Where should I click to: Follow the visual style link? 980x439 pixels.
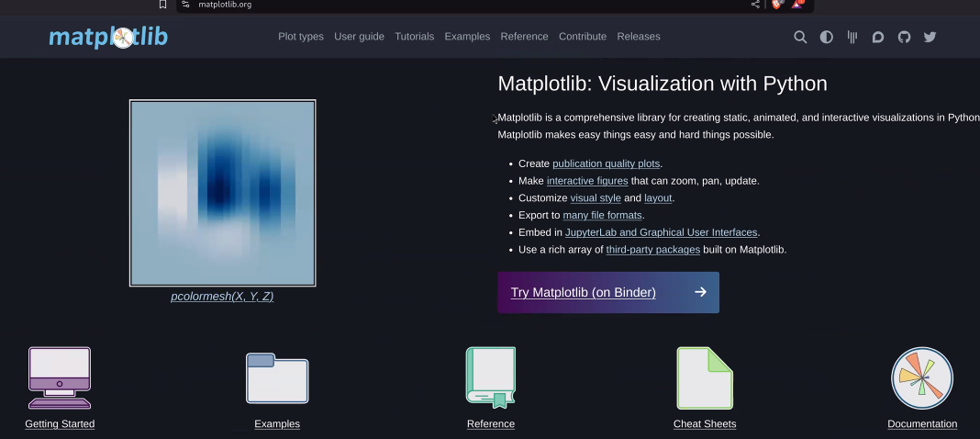pos(596,198)
